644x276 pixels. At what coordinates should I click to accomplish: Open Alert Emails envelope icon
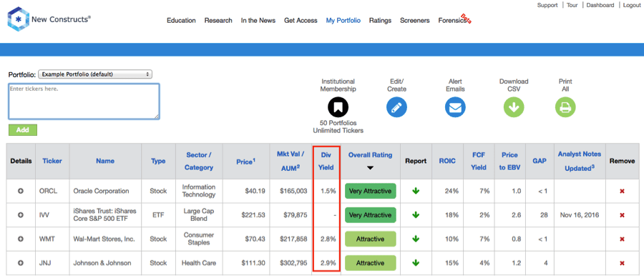455,107
